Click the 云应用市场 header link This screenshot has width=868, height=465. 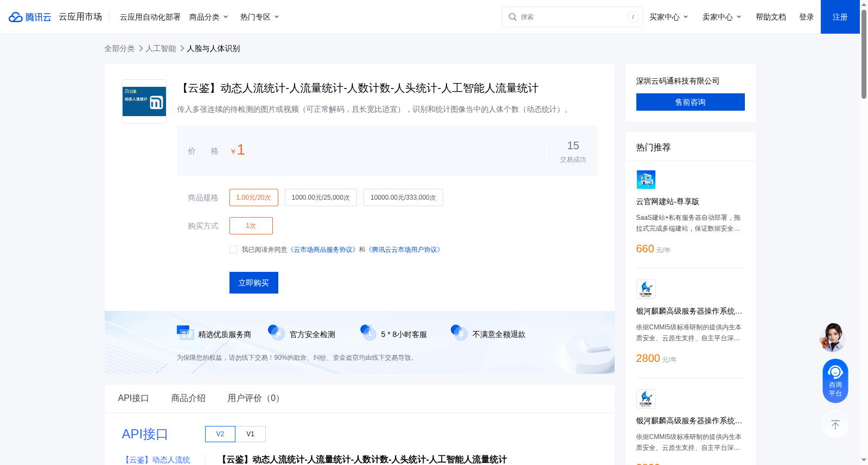click(x=80, y=17)
